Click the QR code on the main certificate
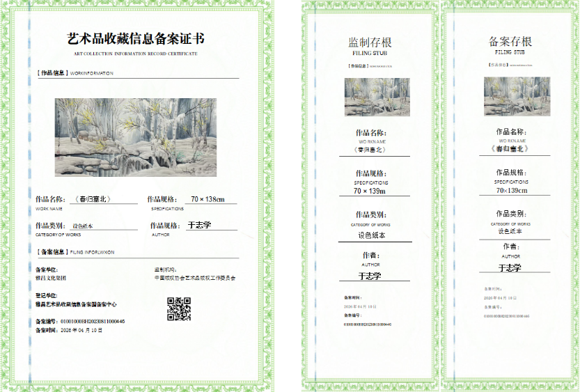Image resolution: width=580 pixels, height=392 pixels. [x=179, y=308]
